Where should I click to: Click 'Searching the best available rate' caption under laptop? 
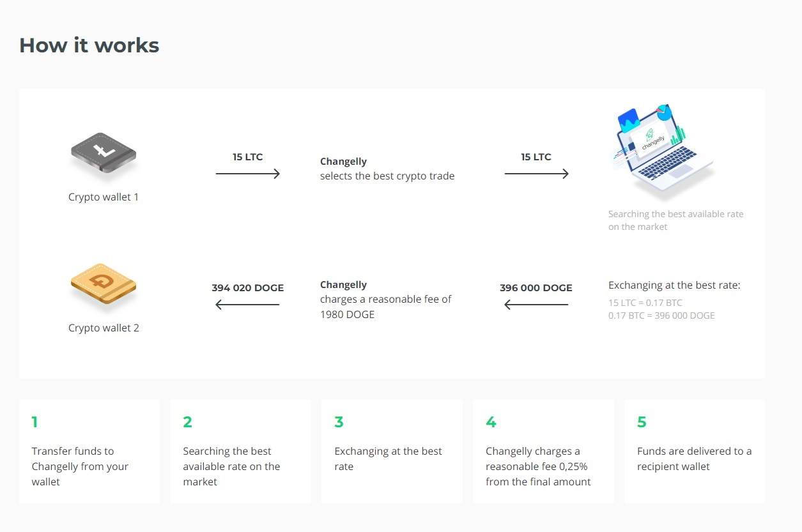[676, 220]
